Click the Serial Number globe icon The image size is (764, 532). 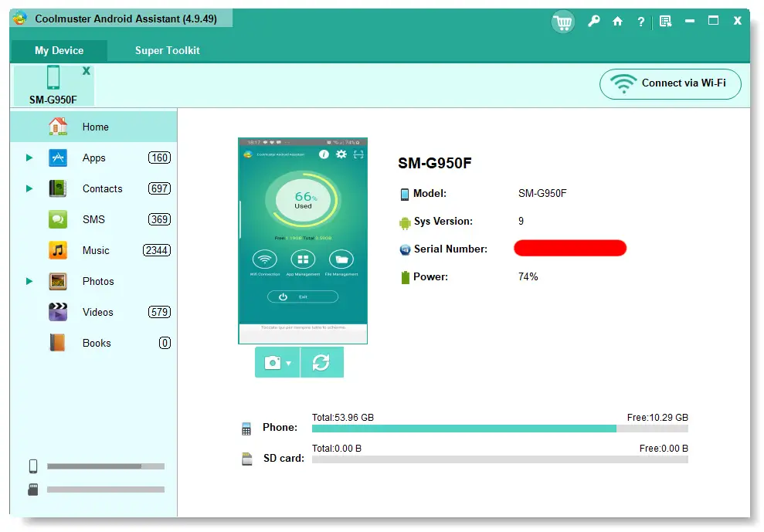405,249
